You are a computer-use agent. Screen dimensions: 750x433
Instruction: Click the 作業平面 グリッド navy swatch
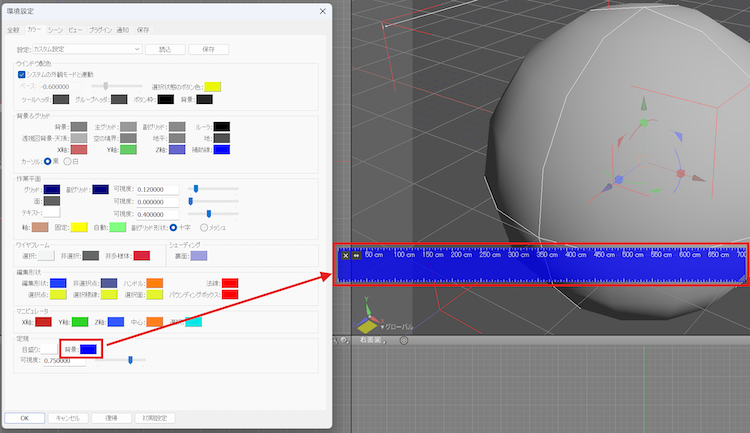pyautogui.click(x=52, y=189)
